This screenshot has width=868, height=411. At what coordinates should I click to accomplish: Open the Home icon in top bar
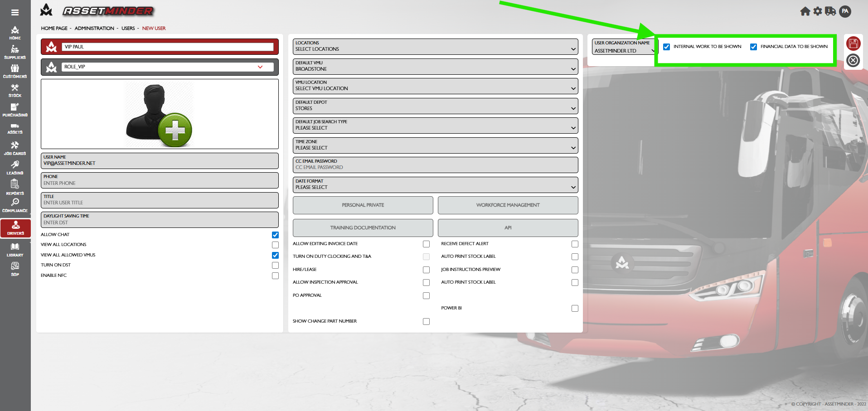tap(805, 11)
